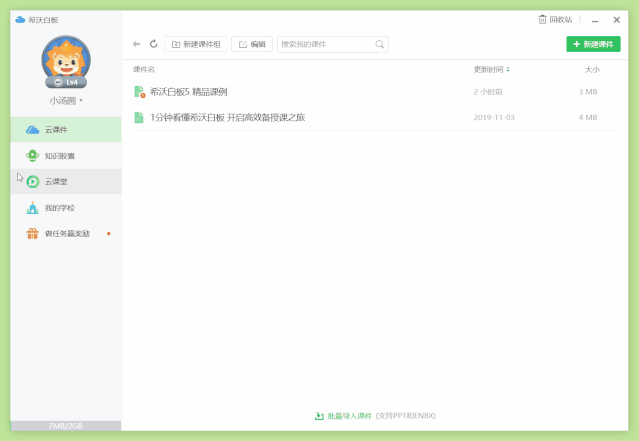Click the 2小时前 update time
Image resolution: width=639 pixels, height=441 pixels.
pos(488,92)
